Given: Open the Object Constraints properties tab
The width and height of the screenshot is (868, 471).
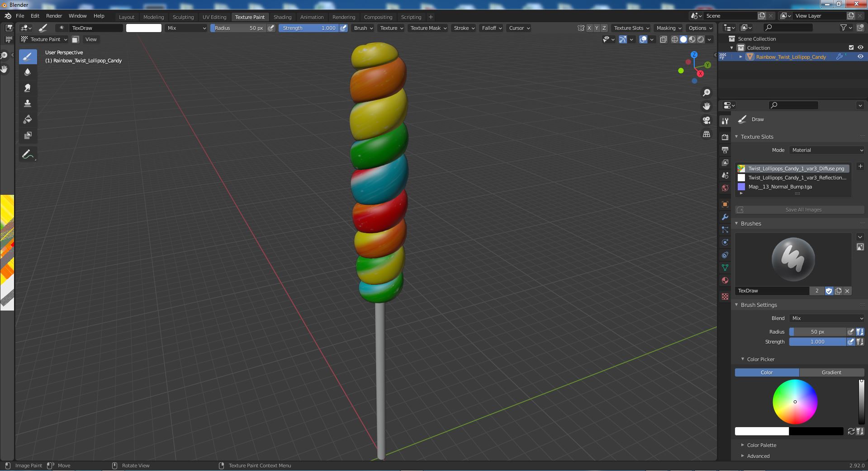Looking at the screenshot, I should point(725,255).
